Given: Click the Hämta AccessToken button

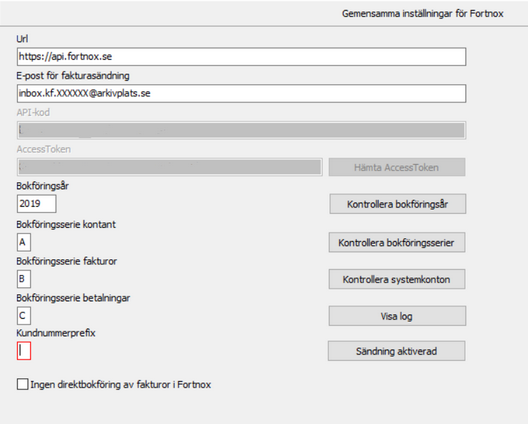Looking at the screenshot, I should click(x=397, y=167).
